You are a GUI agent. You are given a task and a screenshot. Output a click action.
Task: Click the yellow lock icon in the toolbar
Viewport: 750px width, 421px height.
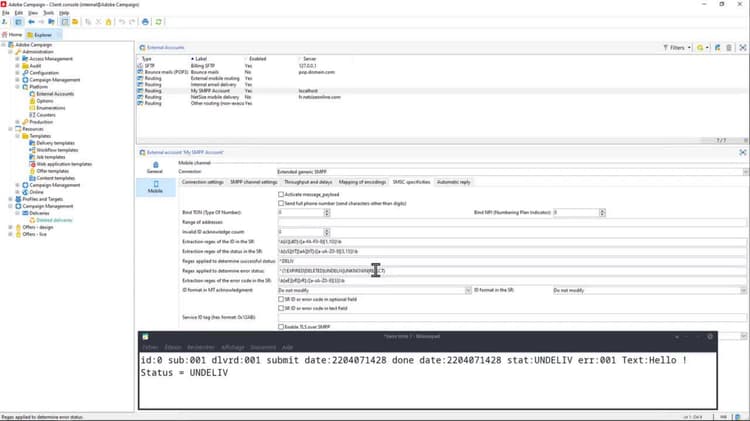tap(109, 22)
